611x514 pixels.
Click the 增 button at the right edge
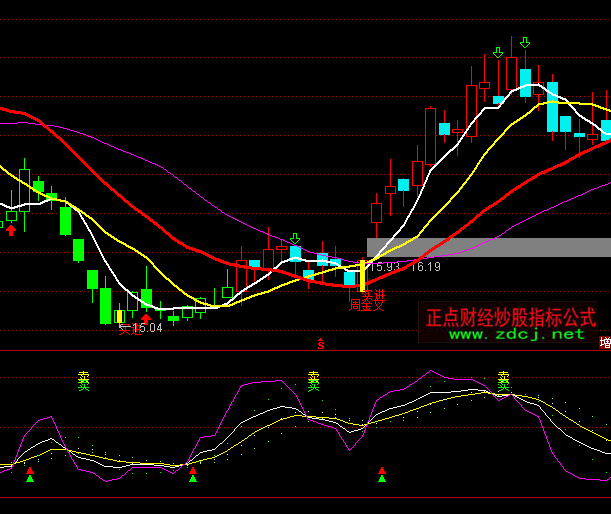pyautogui.click(x=604, y=343)
